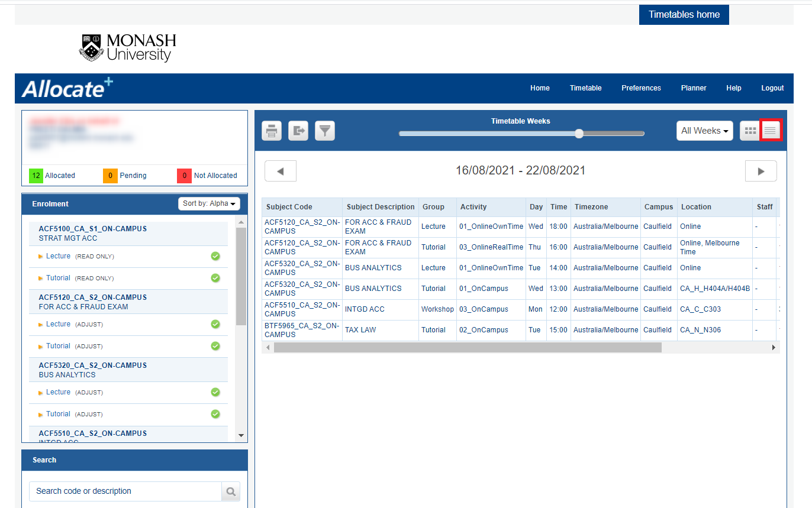Open the filter funnel icon

coord(325,131)
